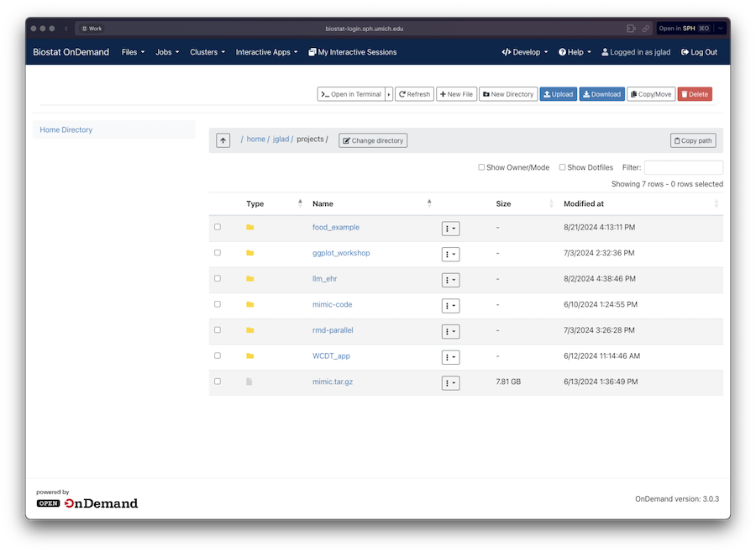Viewport: 756px width, 553px height.
Task: View My Interactive Sessions
Action: coord(352,51)
